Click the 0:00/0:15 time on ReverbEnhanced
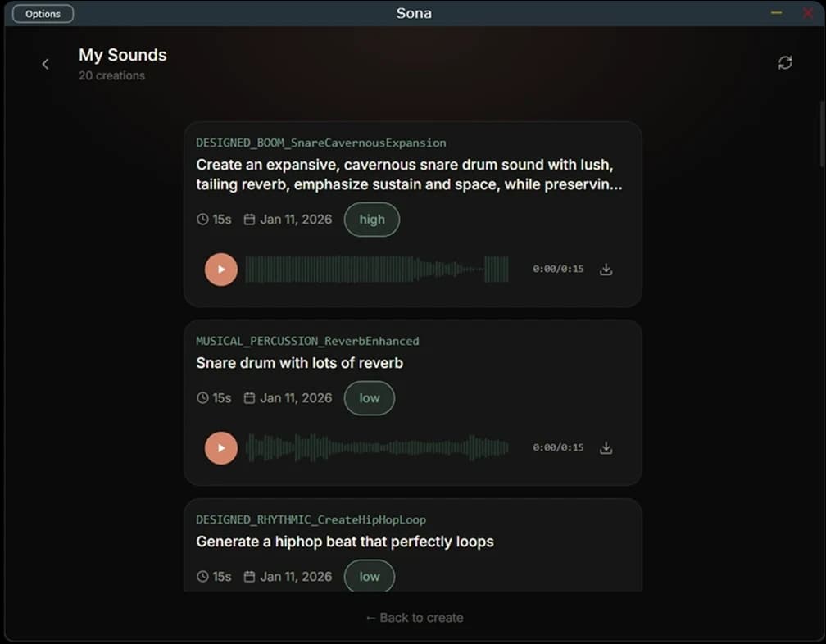Screen dimensions: 826x644 (558, 447)
